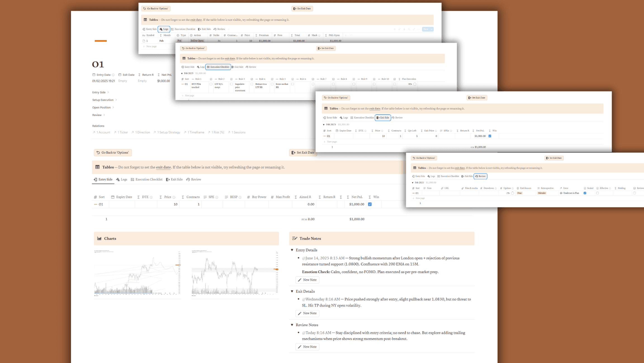Screen dimensions: 644x363
Task: Collapse the Exit Details toggle
Action: pos(292,291)
